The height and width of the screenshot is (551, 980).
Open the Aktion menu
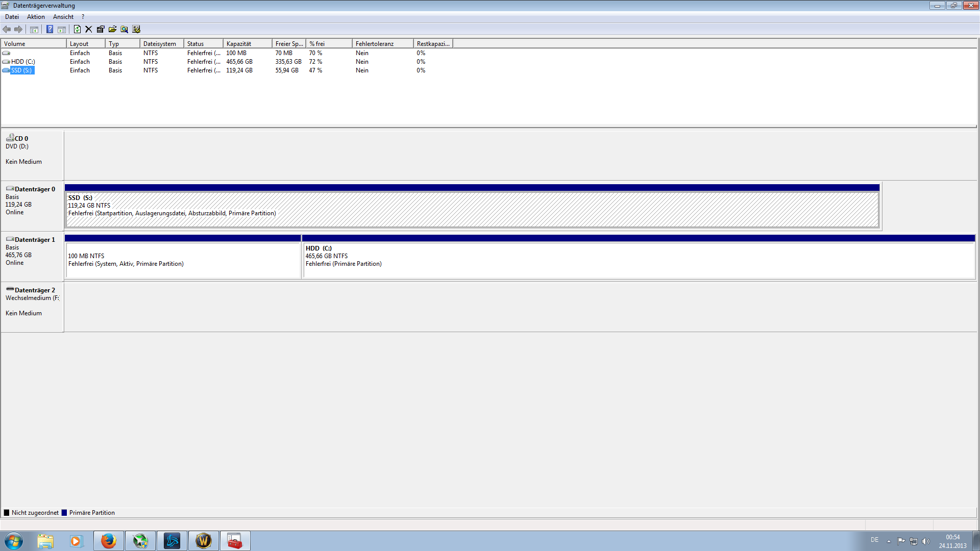point(36,17)
